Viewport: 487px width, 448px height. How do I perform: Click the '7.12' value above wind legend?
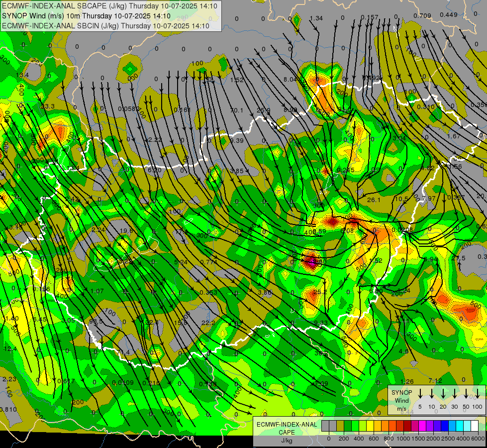(x=435, y=381)
